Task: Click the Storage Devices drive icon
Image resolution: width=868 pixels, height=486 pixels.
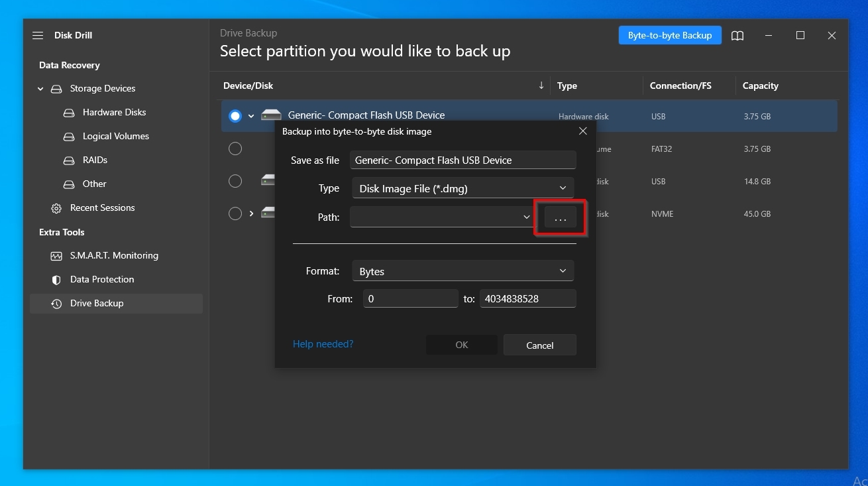Action: [56, 89]
